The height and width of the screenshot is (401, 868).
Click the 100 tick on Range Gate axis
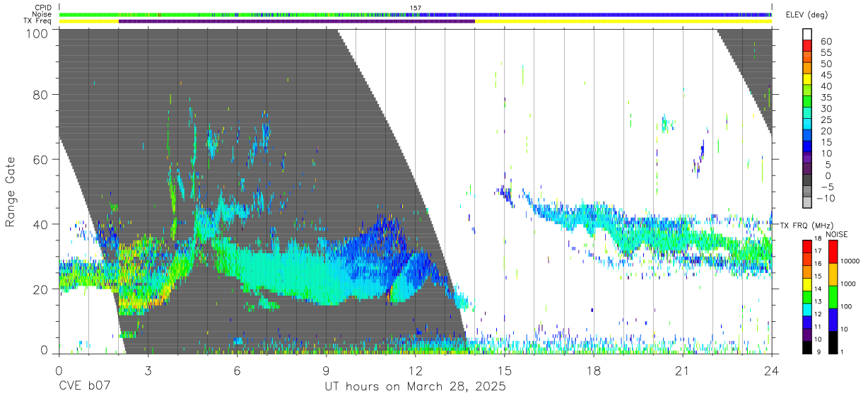pyautogui.click(x=37, y=33)
